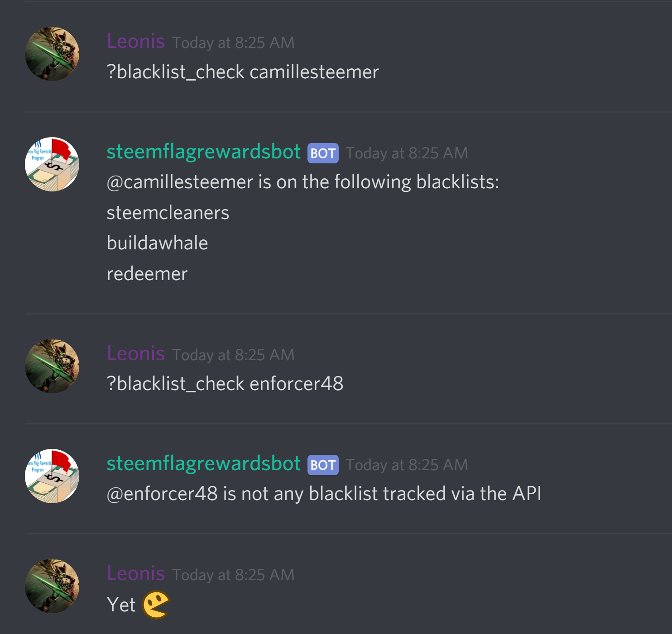Image resolution: width=672 pixels, height=634 pixels.
Task: Open Leonis username above camillesteemer command
Action: [x=136, y=42]
